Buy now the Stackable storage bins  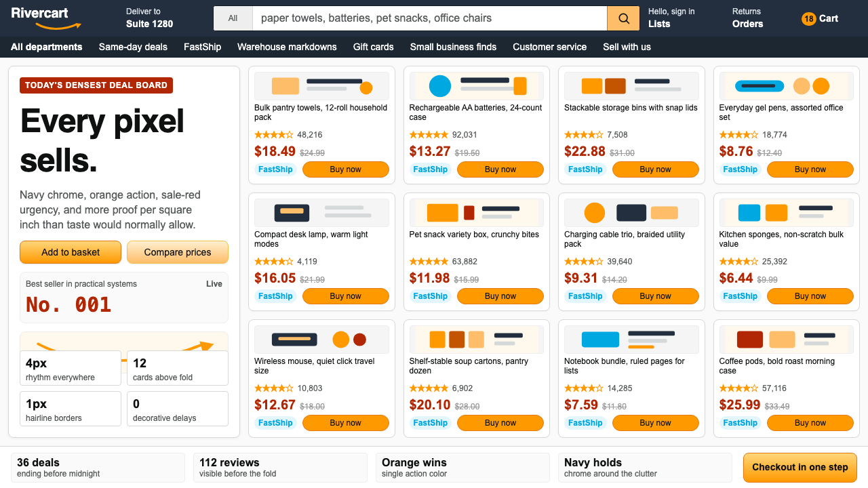(656, 169)
